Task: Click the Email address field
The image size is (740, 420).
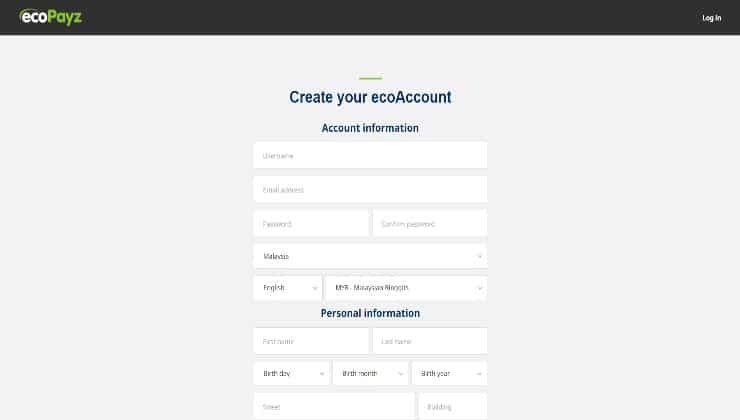Action: tap(370, 189)
